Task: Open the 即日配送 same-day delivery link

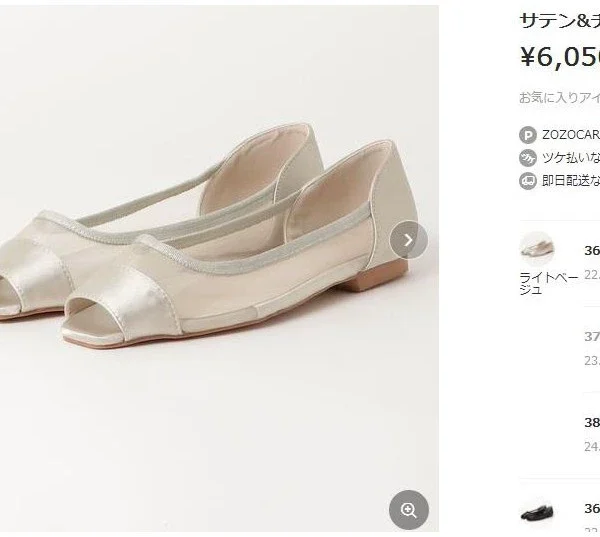Action: 571,181
